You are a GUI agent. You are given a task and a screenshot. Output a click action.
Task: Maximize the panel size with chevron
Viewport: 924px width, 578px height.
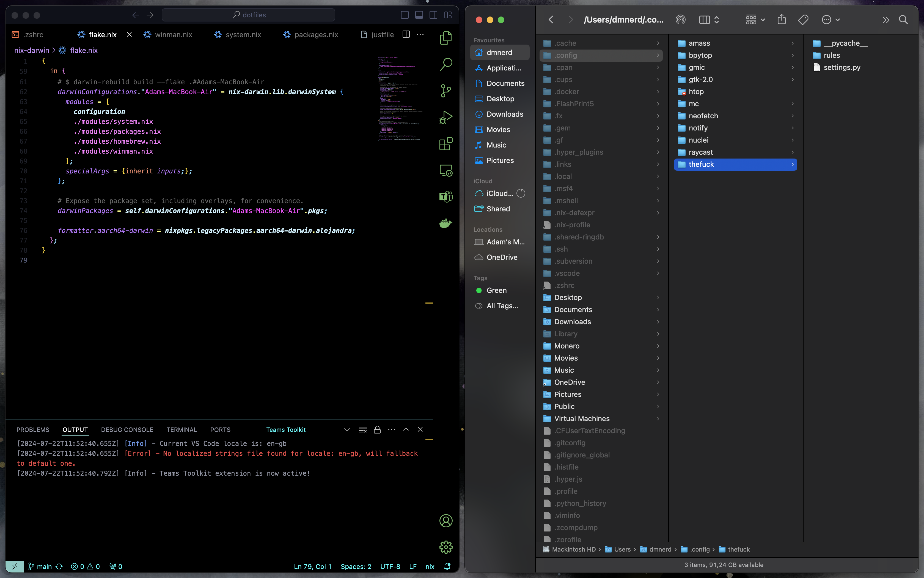406,430
